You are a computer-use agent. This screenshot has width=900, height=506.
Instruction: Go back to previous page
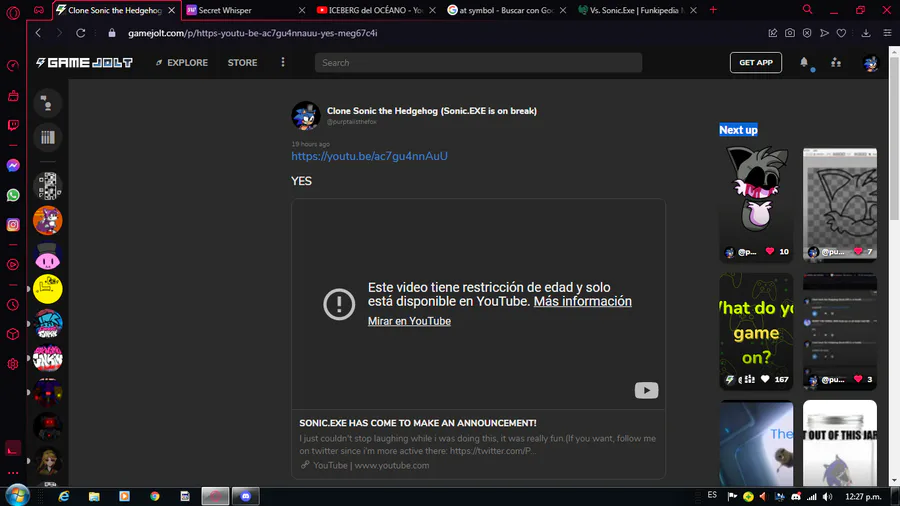(x=38, y=33)
